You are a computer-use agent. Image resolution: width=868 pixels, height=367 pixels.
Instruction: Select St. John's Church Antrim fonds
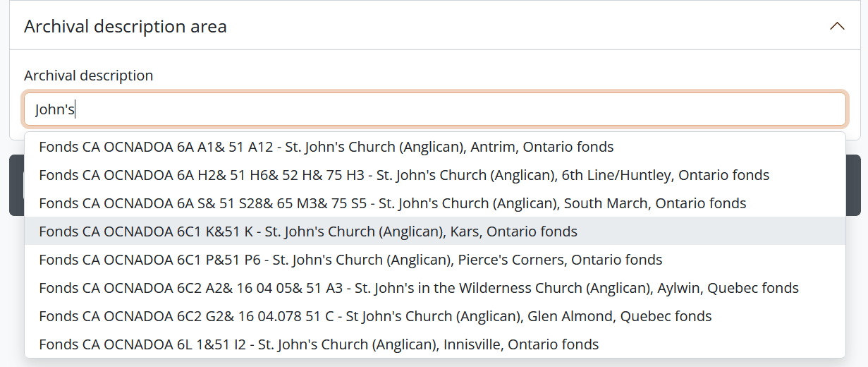click(326, 147)
